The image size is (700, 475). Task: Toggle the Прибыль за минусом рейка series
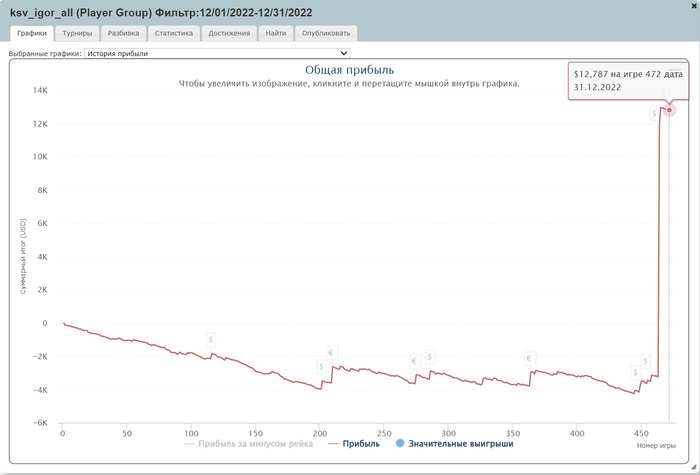pos(249,444)
